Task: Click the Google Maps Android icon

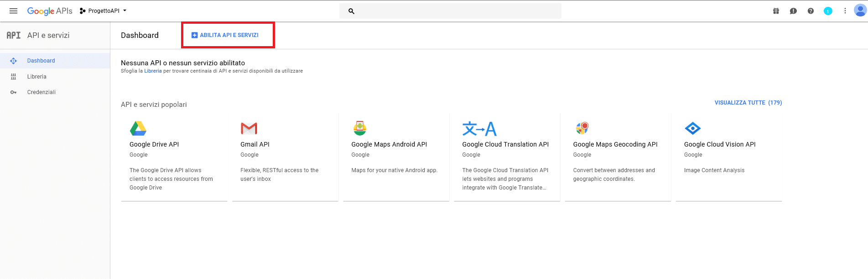Action: [x=360, y=128]
